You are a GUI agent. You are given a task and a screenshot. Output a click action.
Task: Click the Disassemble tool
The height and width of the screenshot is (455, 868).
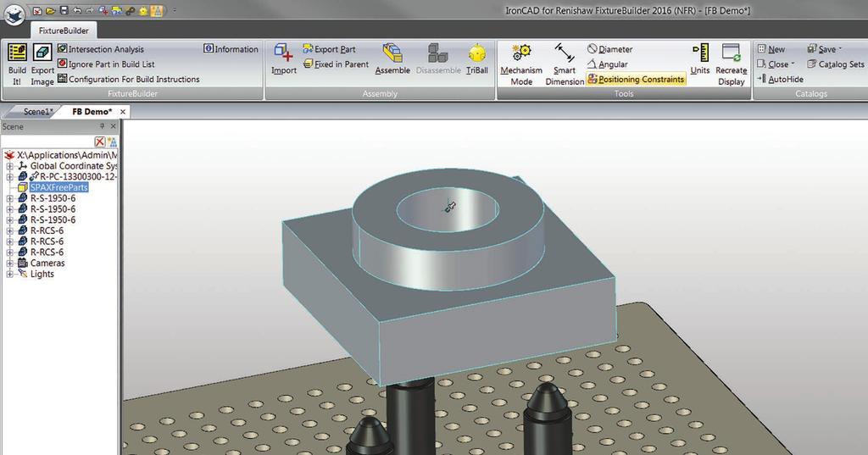438,59
